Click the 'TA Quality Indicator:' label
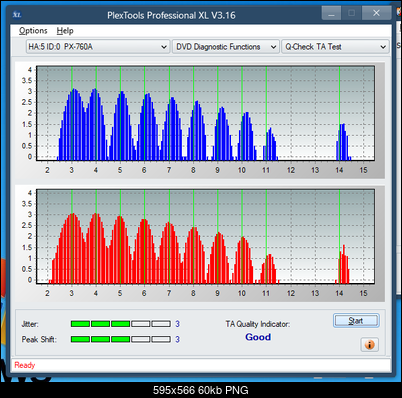Image resolution: width=402 pixels, height=398 pixels. tap(258, 324)
